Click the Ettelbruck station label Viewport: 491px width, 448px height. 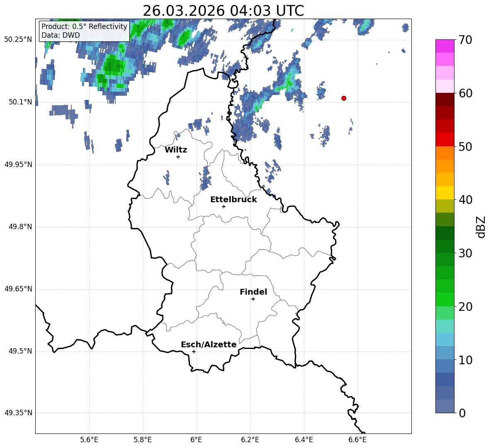coord(233,200)
